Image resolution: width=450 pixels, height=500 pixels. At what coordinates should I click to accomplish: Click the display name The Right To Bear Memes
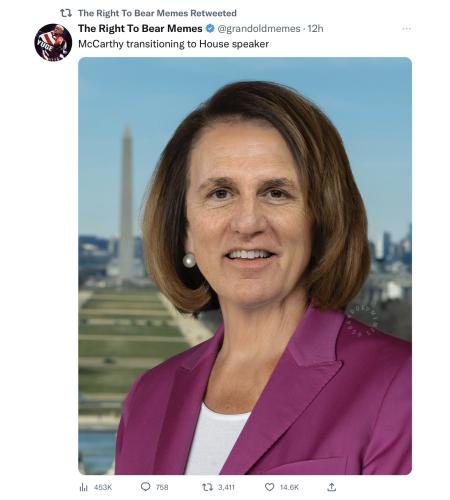tap(140, 29)
